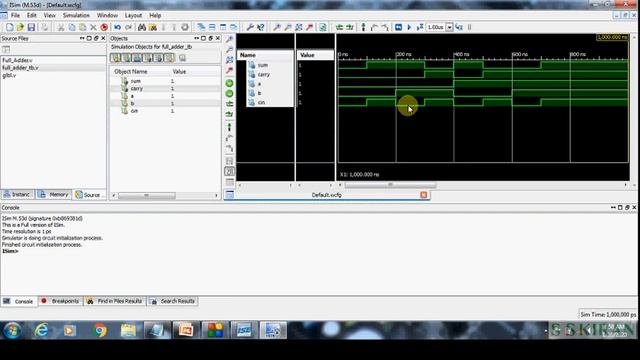The height and width of the screenshot is (360, 640).
Task: Click the Object Name column header
Action: pos(131,71)
